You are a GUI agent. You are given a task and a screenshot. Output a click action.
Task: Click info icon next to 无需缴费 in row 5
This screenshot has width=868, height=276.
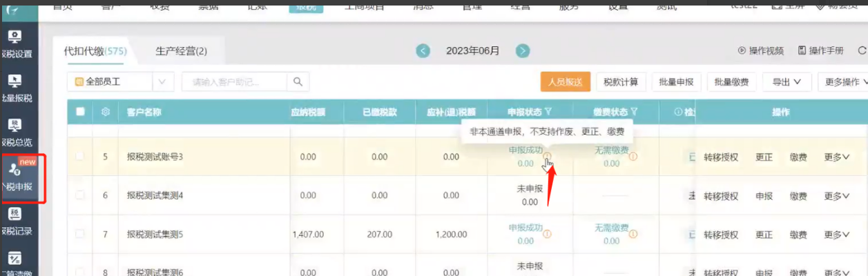(633, 157)
